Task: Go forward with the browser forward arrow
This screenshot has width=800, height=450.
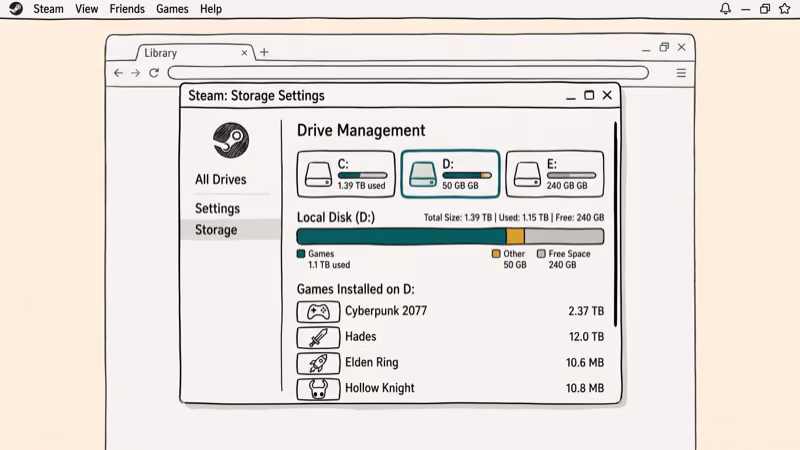Action: click(x=135, y=73)
